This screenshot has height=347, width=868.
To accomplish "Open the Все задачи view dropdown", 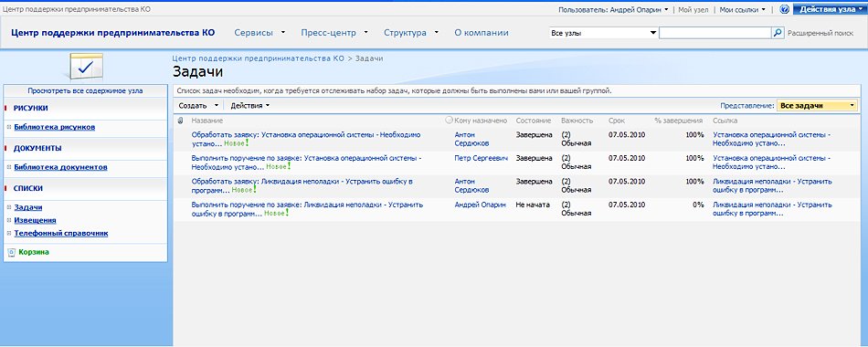I will (x=817, y=106).
